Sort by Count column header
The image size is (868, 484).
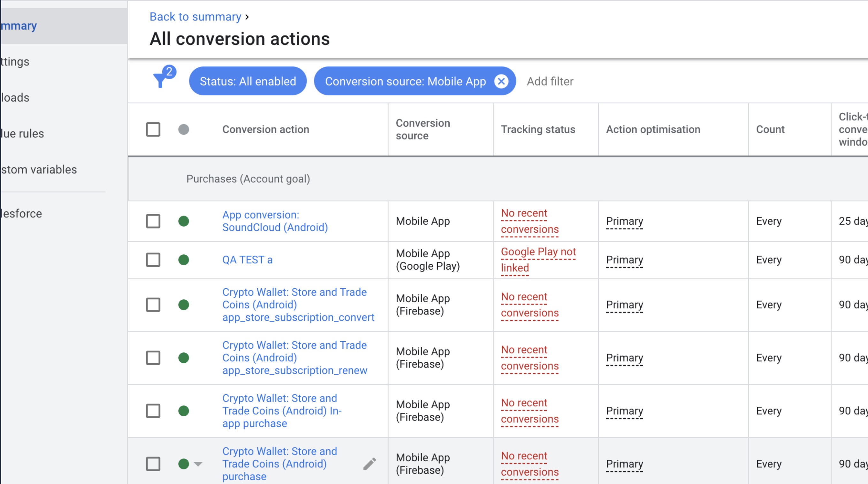coord(770,129)
